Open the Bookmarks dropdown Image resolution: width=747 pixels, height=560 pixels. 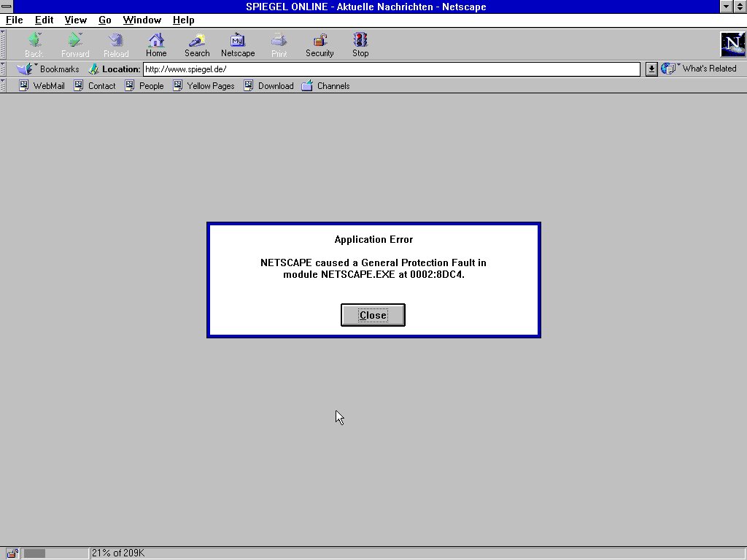[51, 69]
